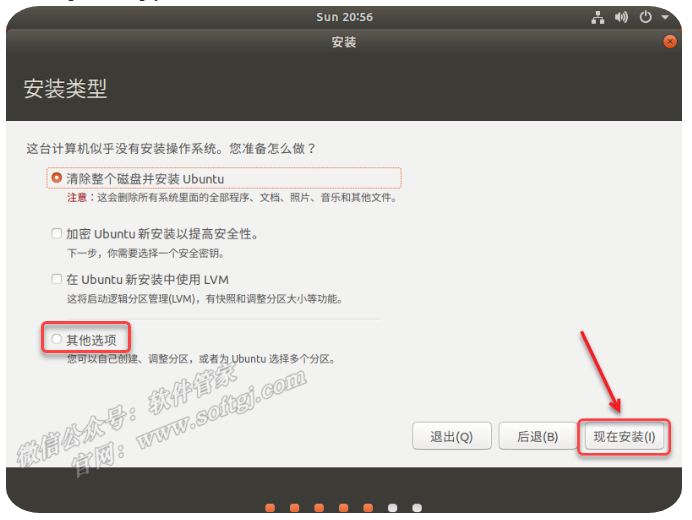Enable 加密 Ubuntu 新安装以提高安全性 checkbox
Viewport: 692px width, 520px height.
(x=56, y=233)
